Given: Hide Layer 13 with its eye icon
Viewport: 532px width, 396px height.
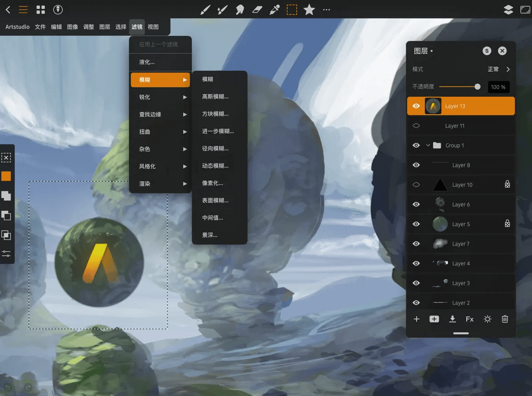Looking at the screenshot, I should (416, 106).
